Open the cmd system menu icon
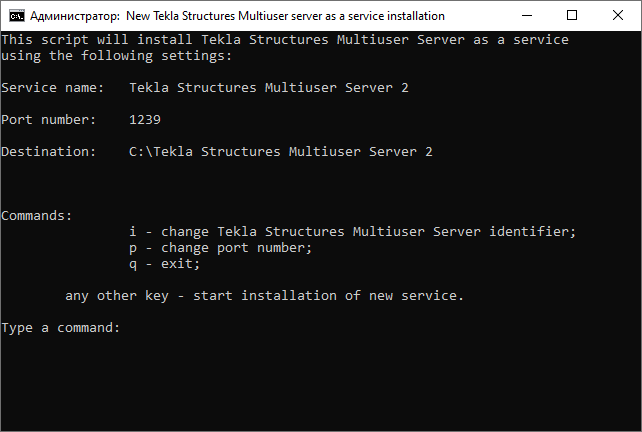642x432 pixels. pos(17,16)
